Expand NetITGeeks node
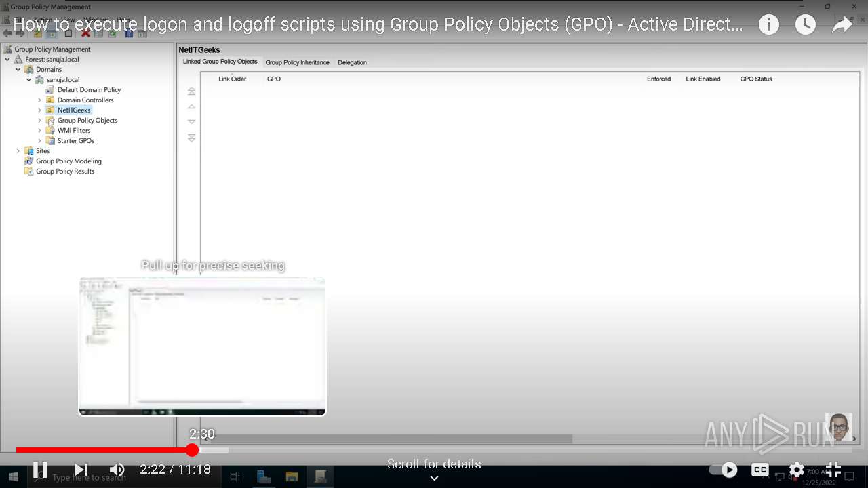The image size is (868, 488). [x=39, y=110]
